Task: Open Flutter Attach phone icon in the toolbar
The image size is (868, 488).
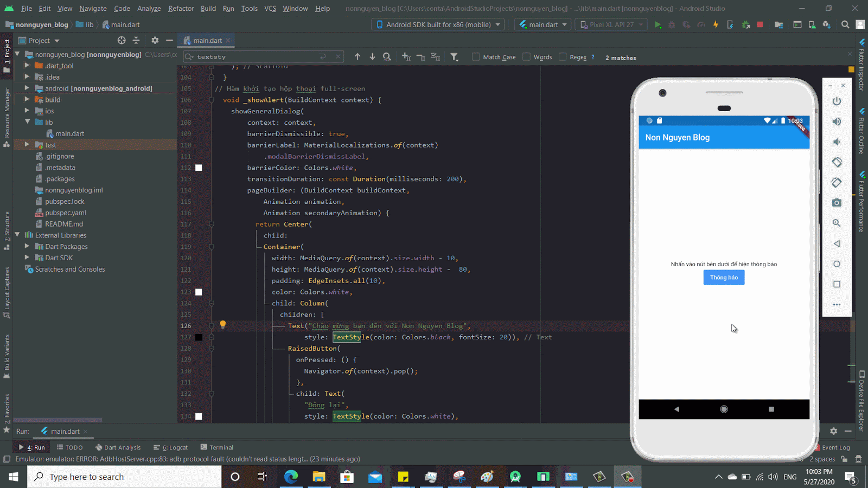Action: click(x=730, y=24)
